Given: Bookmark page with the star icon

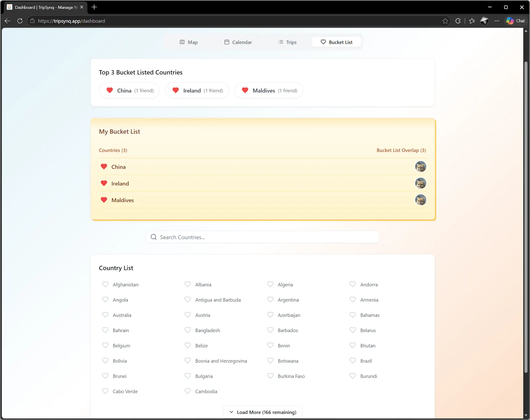Looking at the screenshot, I should pos(445,21).
